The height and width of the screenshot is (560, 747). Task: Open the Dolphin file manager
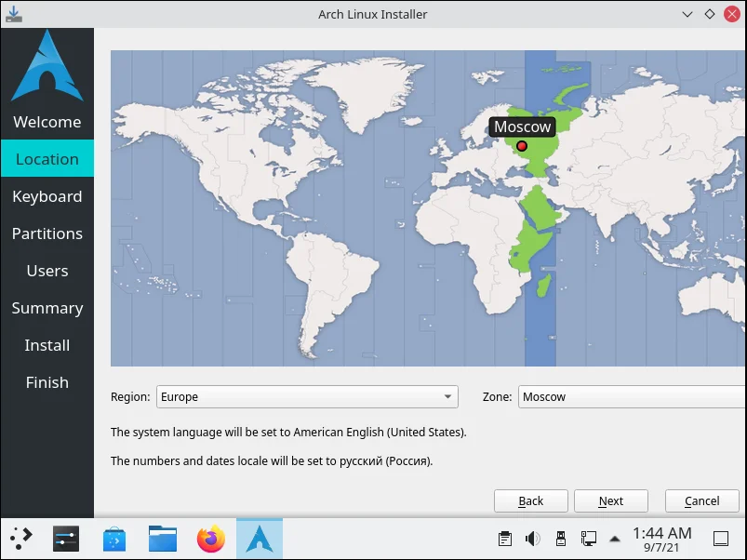[x=163, y=538]
